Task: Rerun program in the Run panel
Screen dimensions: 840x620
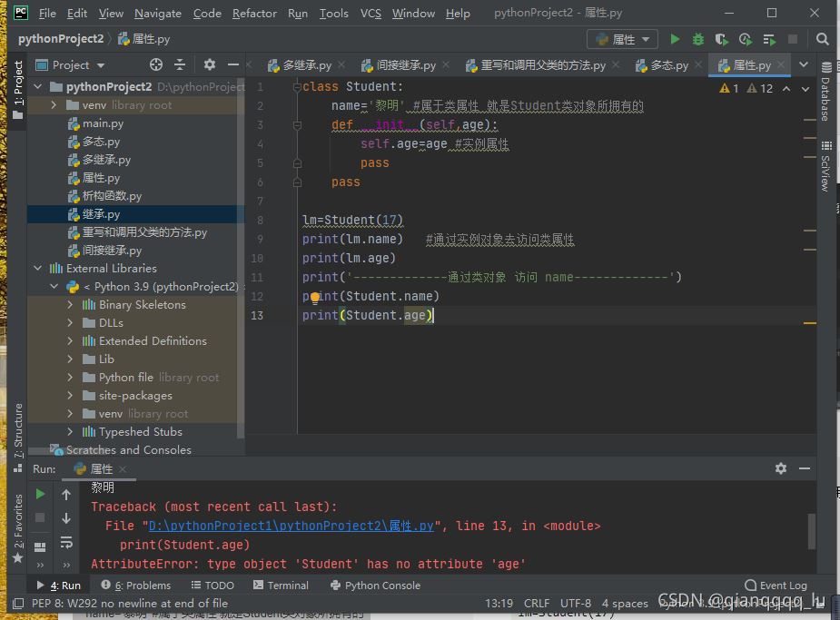Action: (x=40, y=494)
